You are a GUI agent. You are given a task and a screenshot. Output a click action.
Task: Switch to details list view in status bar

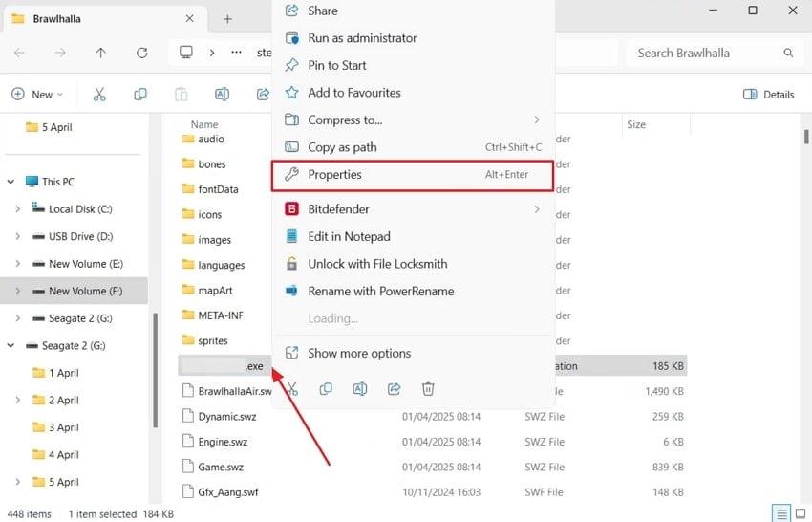click(x=781, y=513)
